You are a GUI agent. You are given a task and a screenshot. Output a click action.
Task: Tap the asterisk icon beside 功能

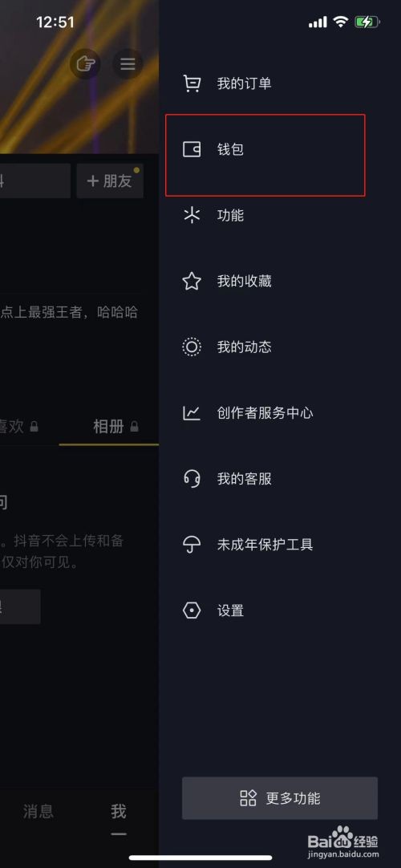(x=192, y=215)
